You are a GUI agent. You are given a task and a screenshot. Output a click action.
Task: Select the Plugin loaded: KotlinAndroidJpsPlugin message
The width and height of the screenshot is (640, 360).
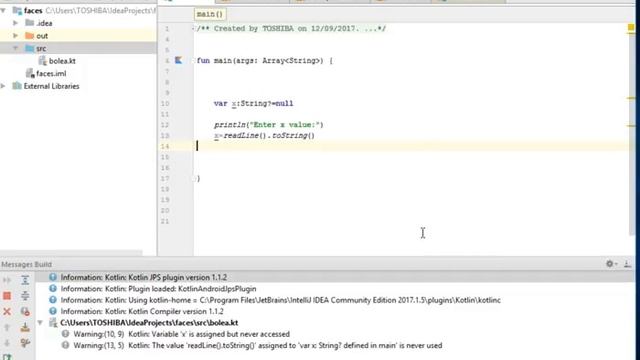pos(158,289)
